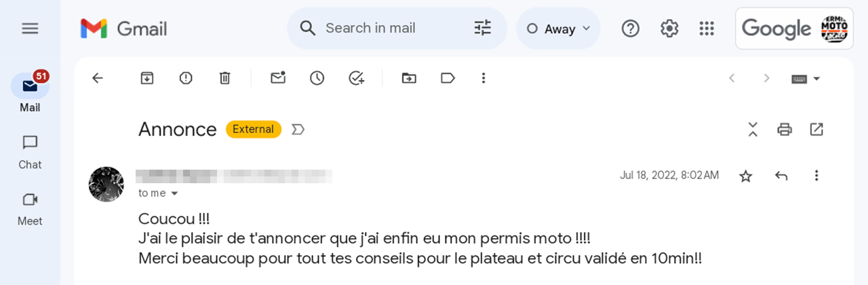Open input tools keyboard dropdown
868x285 pixels.
pyautogui.click(x=806, y=78)
